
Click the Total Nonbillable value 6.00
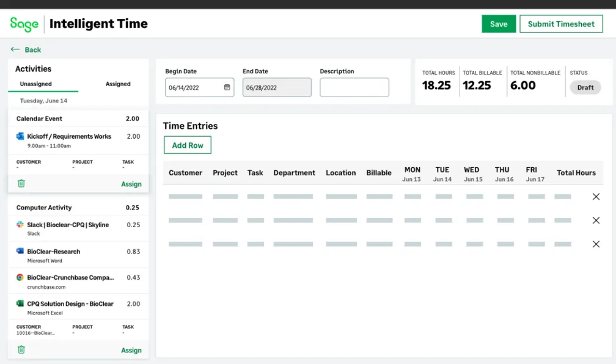[523, 86]
